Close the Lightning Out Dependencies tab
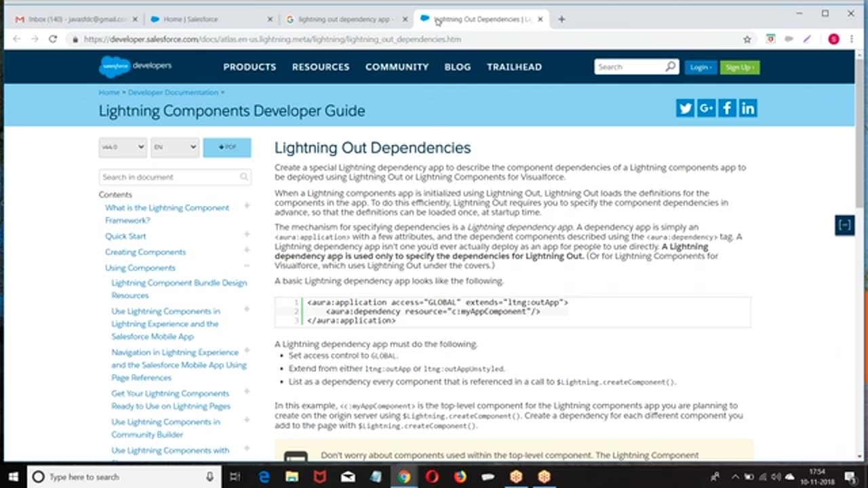This screenshot has height=488, width=868. pyautogui.click(x=540, y=19)
